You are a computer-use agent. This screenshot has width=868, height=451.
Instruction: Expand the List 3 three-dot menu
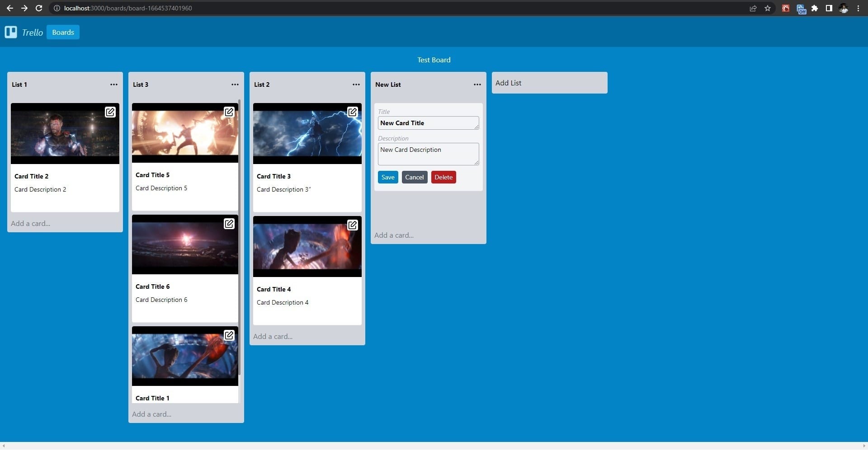pyautogui.click(x=235, y=85)
